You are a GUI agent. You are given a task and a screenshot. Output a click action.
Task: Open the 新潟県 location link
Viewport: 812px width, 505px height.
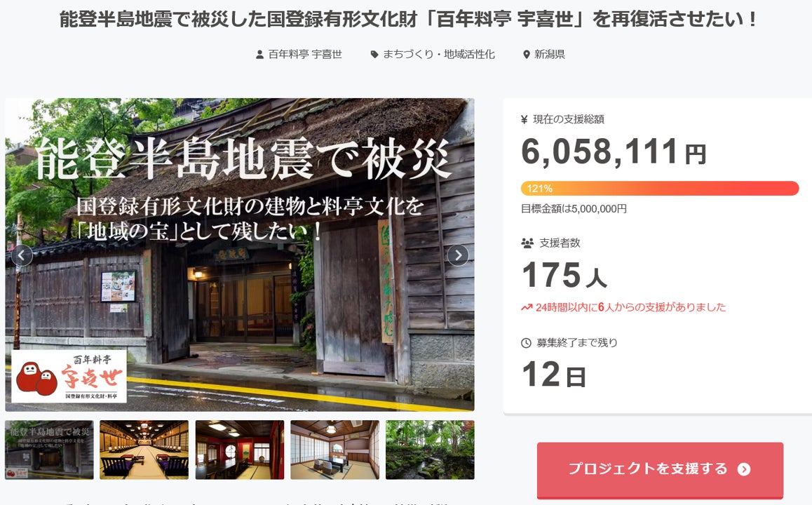(550, 55)
